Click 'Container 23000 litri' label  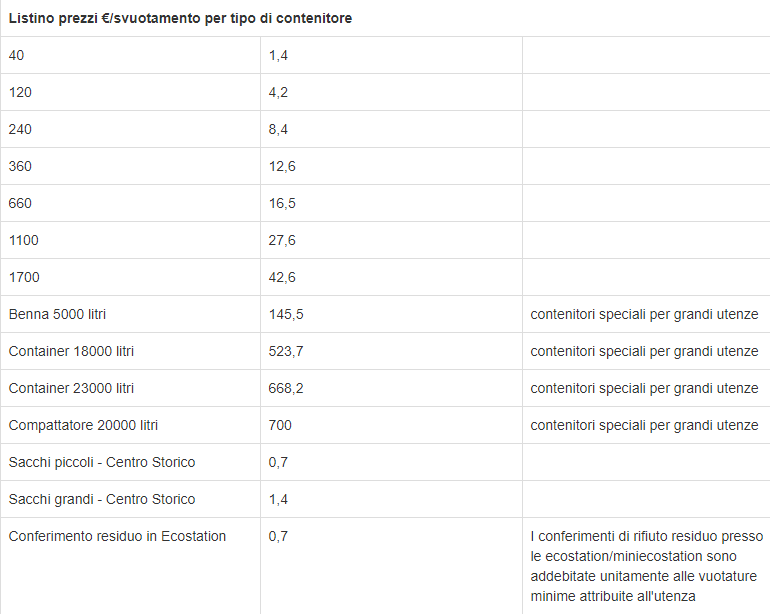(71, 388)
